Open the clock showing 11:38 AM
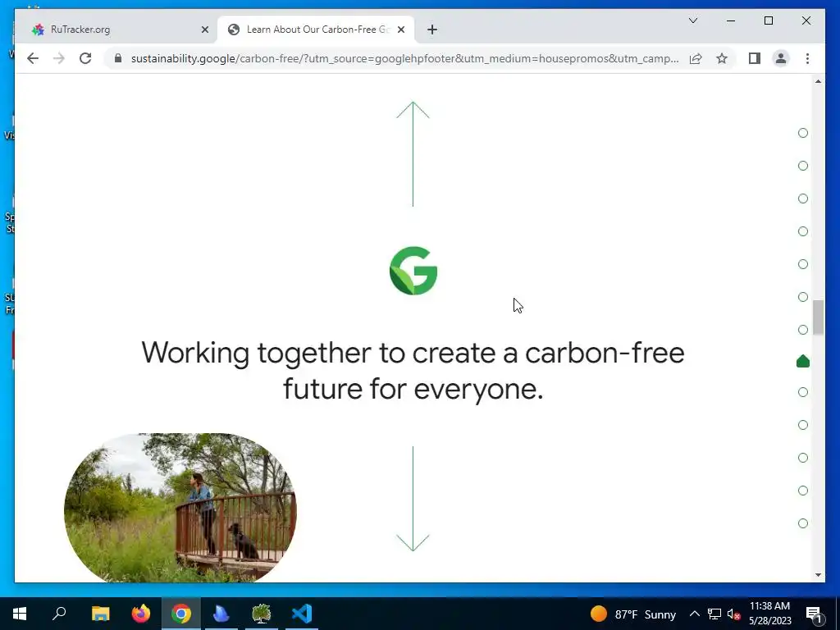The image size is (840, 630). click(x=769, y=614)
